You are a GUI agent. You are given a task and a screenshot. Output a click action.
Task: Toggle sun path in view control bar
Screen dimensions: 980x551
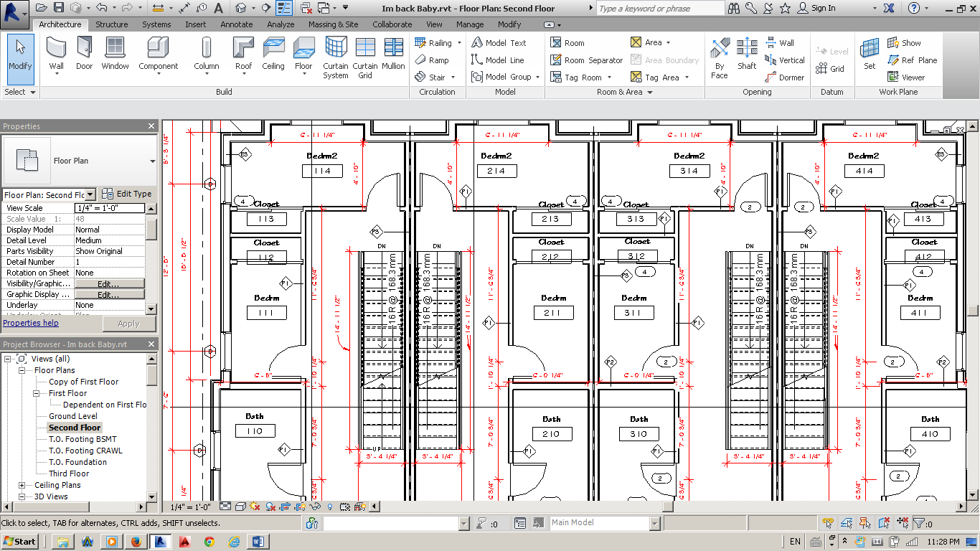[x=255, y=507]
